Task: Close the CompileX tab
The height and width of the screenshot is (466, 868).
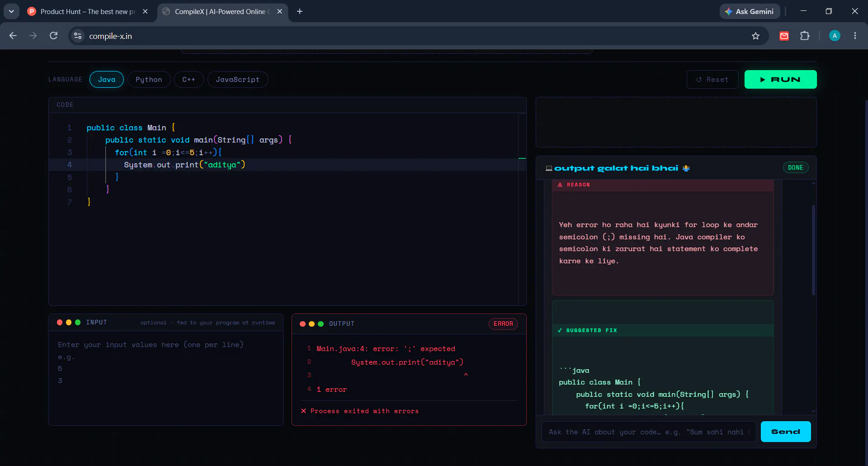Action: (280, 11)
